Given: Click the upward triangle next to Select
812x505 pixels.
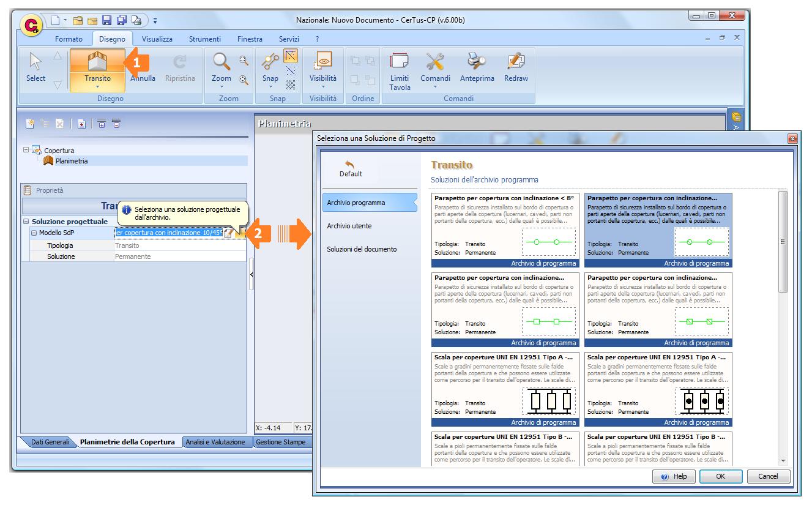Looking at the screenshot, I should pyautogui.click(x=57, y=56).
